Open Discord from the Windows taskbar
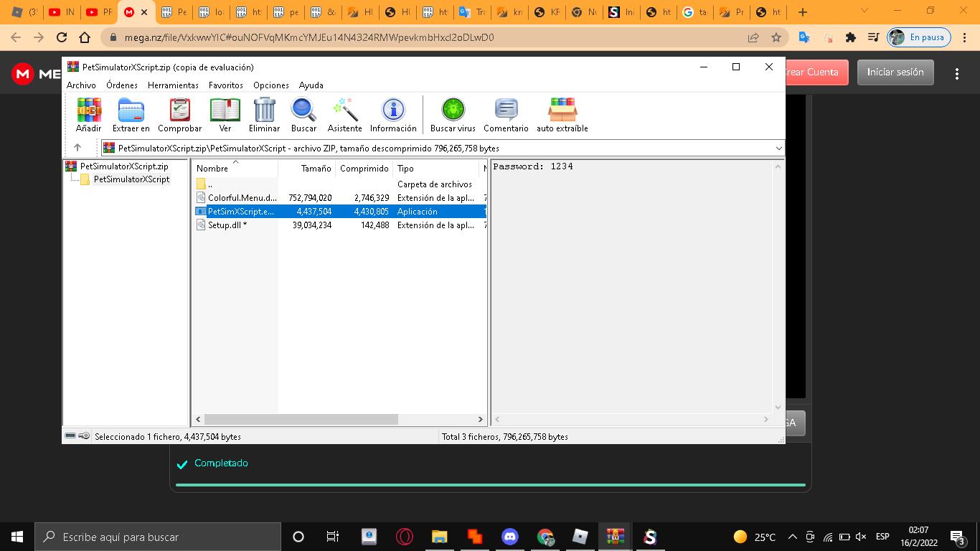Viewport: 980px width, 551px height. coord(510,537)
